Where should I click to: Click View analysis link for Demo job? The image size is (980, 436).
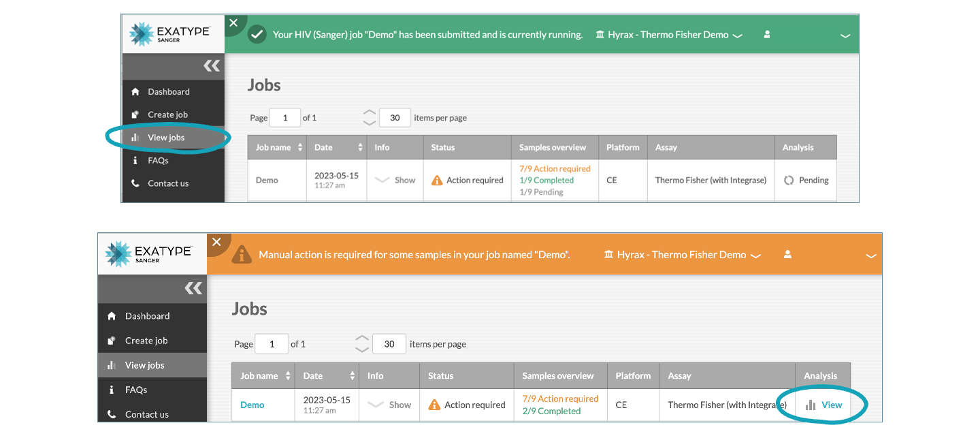click(824, 405)
